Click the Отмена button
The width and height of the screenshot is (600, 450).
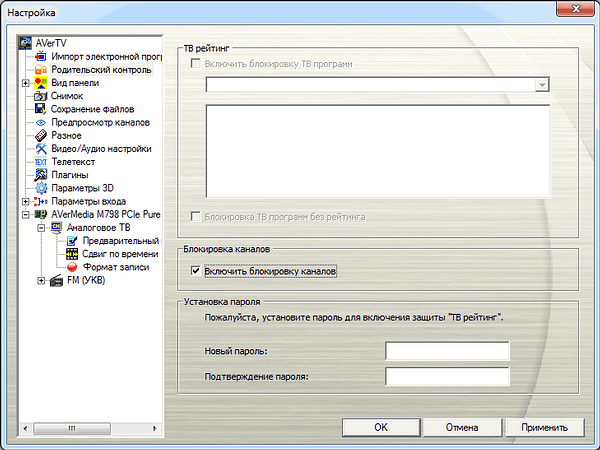(462, 427)
